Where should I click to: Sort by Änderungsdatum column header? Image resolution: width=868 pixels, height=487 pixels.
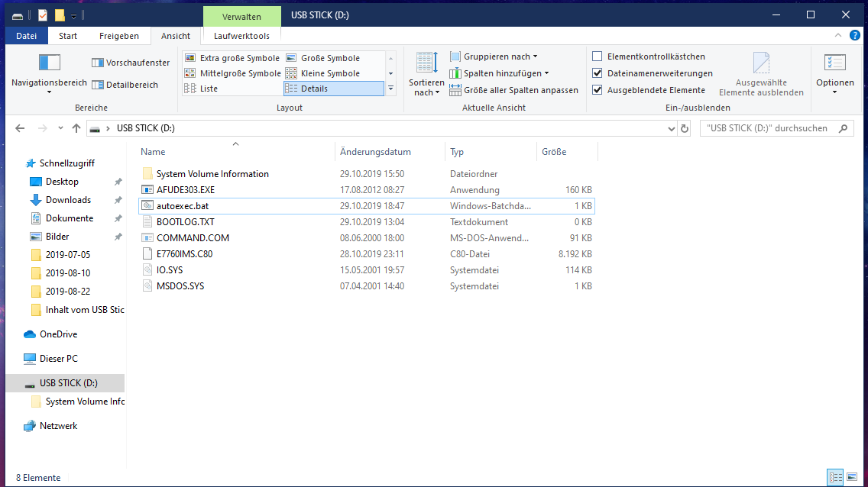coord(390,151)
